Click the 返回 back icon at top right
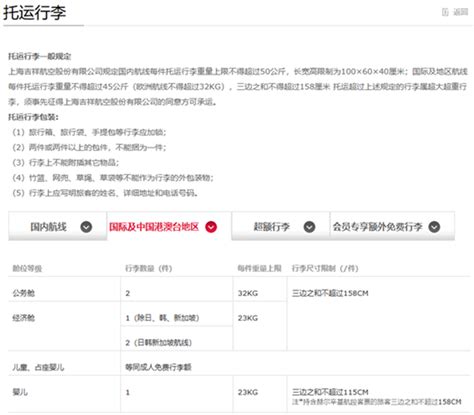Viewport: 474px width, 415px height. tap(445, 12)
